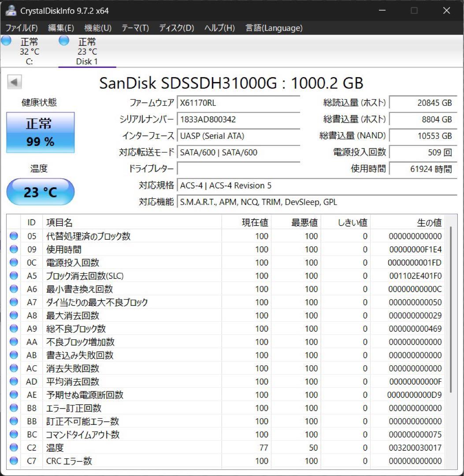Click the 項目名 column header
This screenshot has height=476, width=464.
click(x=132, y=223)
